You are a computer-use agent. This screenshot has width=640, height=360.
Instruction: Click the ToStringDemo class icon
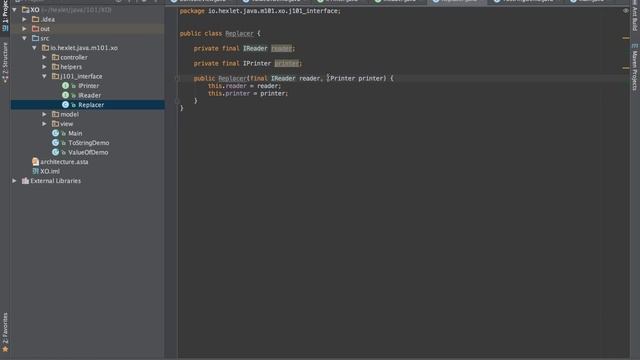click(56, 143)
